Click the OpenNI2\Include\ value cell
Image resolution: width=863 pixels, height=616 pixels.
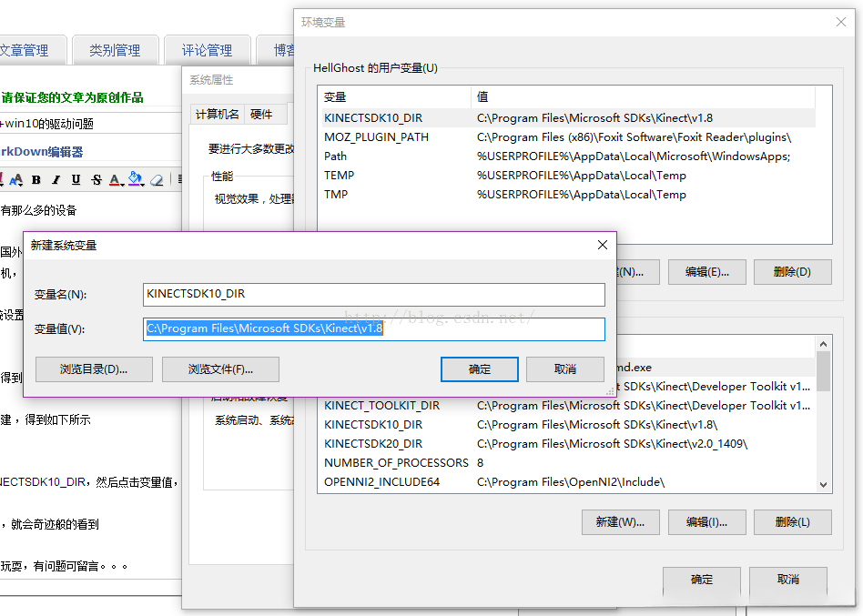click(x=571, y=482)
